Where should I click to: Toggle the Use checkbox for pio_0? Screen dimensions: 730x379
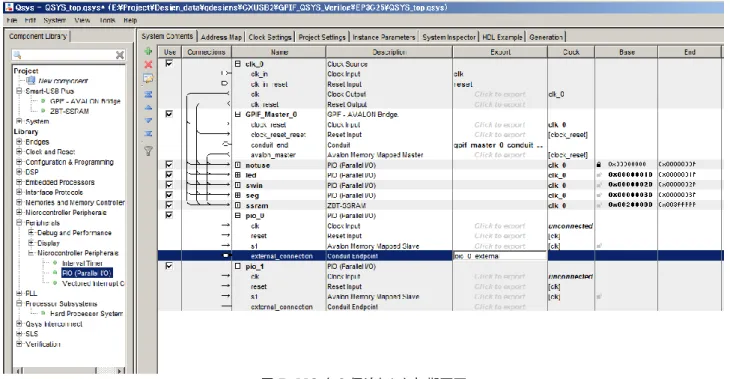pos(169,215)
